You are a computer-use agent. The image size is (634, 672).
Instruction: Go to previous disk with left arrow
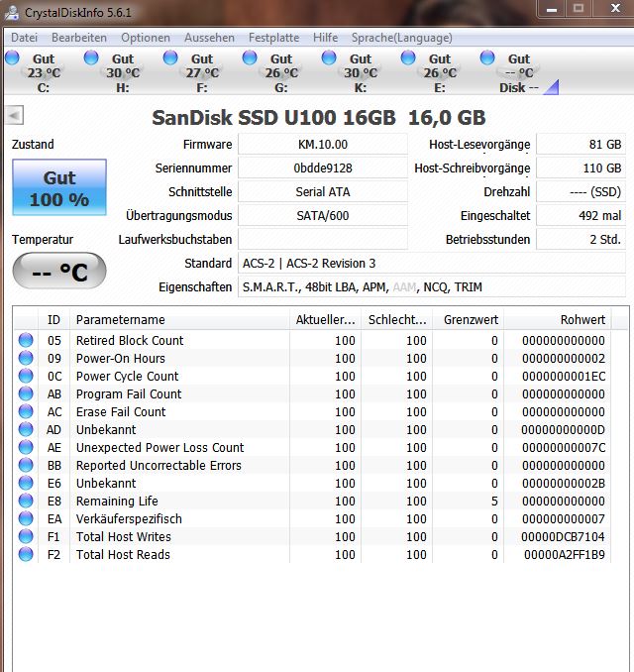14,115
